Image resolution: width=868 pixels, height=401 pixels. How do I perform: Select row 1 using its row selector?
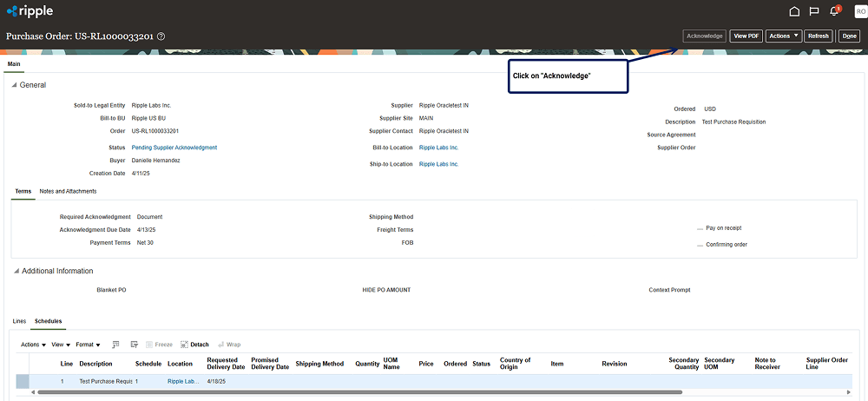(23, 381)
